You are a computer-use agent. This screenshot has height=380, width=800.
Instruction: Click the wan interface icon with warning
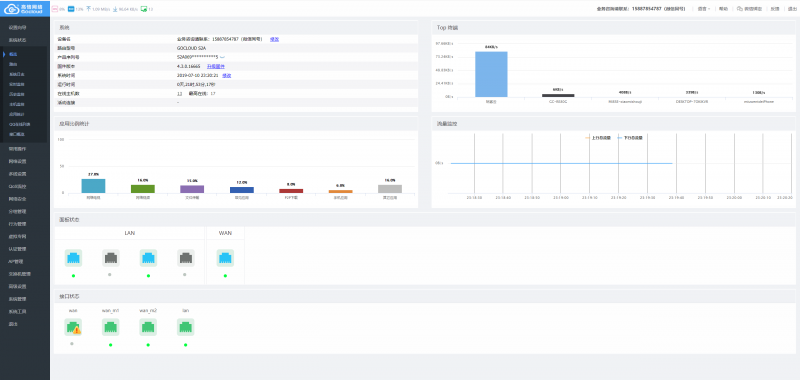tap(73, 327)
